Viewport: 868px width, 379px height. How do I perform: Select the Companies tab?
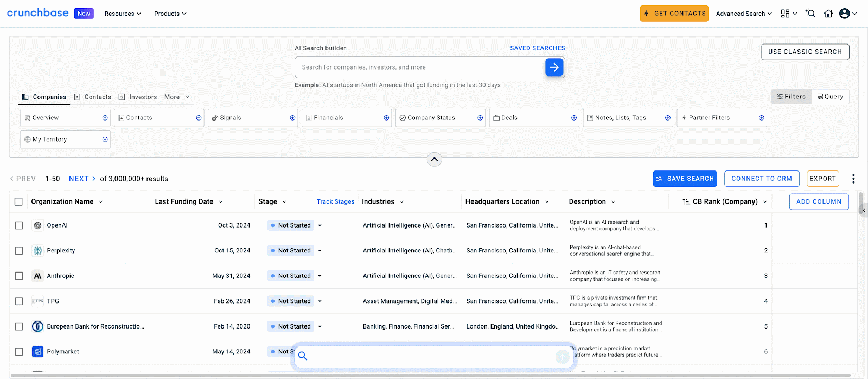point(44,97)
